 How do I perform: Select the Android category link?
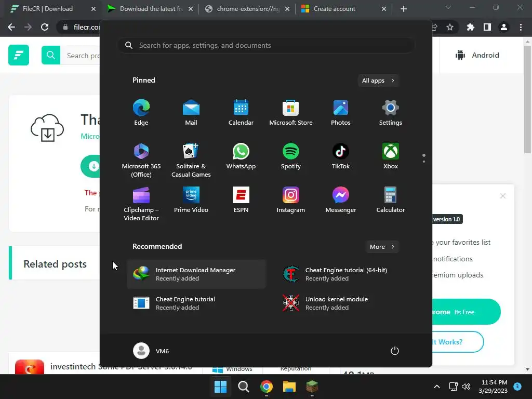click(478, 55)
